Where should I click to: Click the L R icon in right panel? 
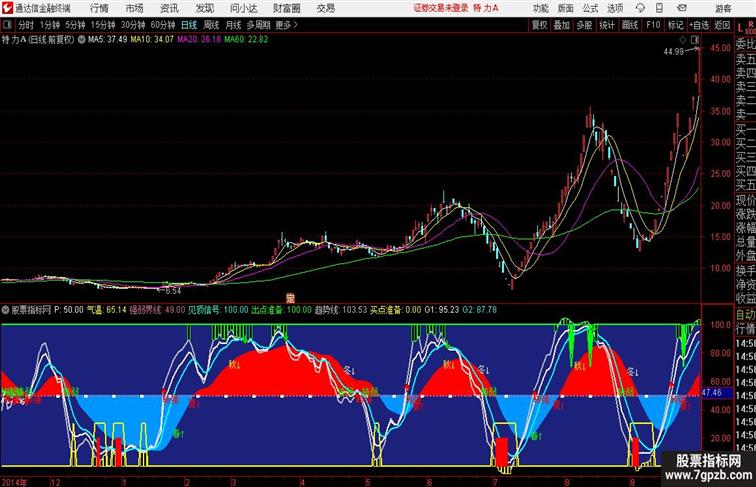745,27
